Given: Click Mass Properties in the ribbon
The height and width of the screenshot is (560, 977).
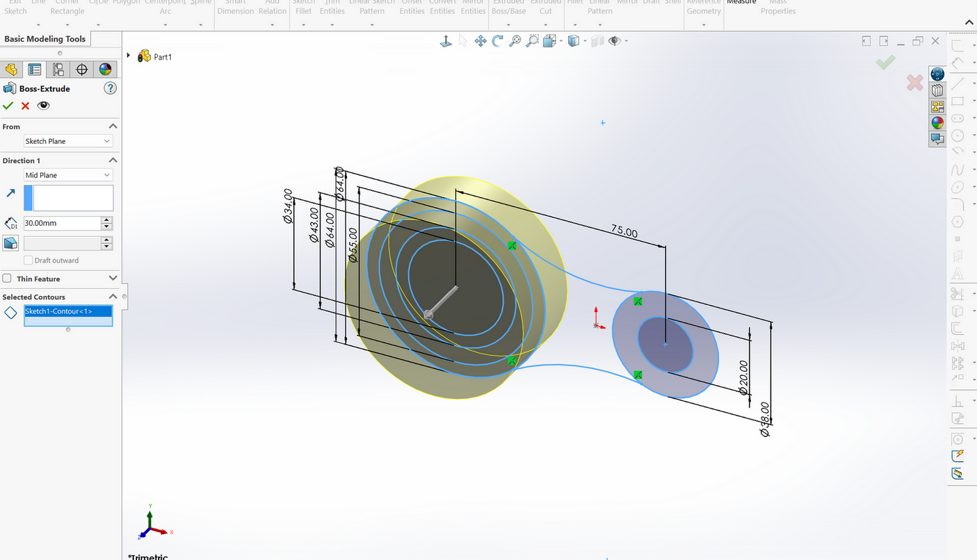Looking at the screenshot, I should (x=777, y=7).
